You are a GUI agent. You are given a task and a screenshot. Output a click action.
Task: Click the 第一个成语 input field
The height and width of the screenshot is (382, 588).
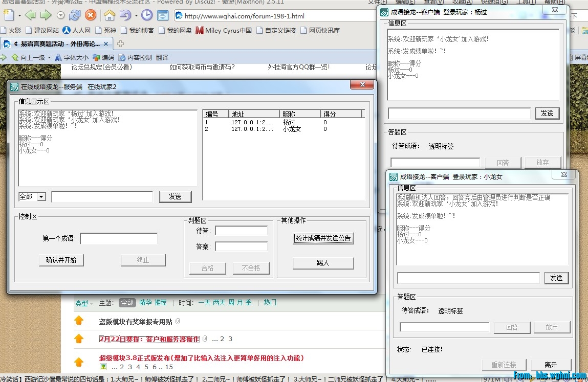tap(119, 239)
